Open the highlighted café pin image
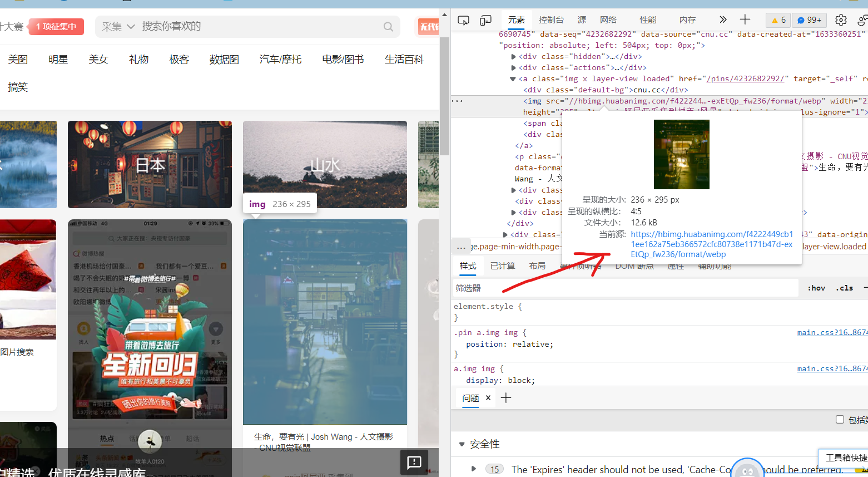The image size is (868, 477). click(325, 322)
